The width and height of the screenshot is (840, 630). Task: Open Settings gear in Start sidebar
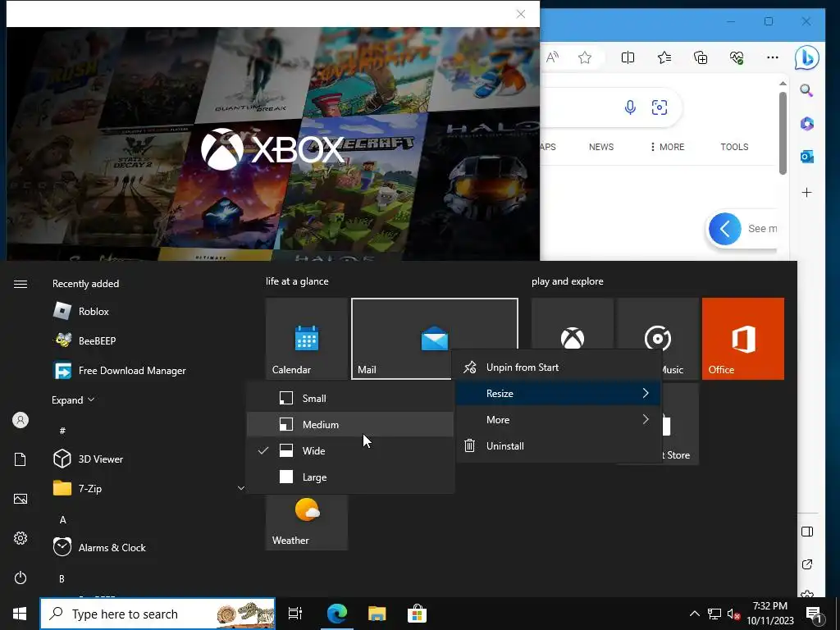(x=21, y=538)
